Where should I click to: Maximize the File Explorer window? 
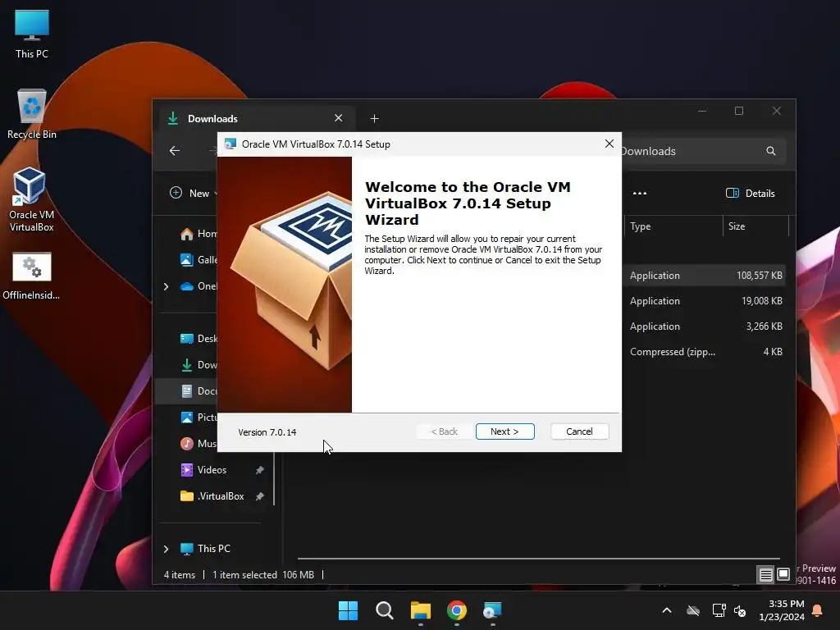(x=739, y=111)
